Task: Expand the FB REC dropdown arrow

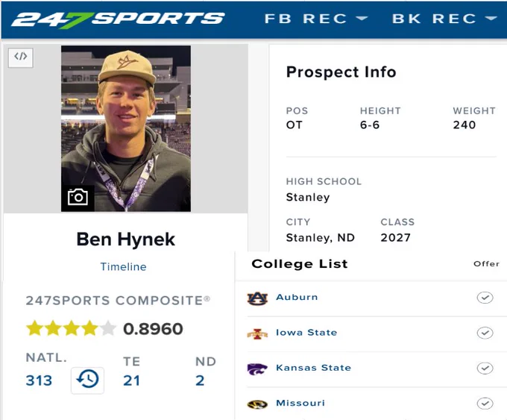Action: 362,19
